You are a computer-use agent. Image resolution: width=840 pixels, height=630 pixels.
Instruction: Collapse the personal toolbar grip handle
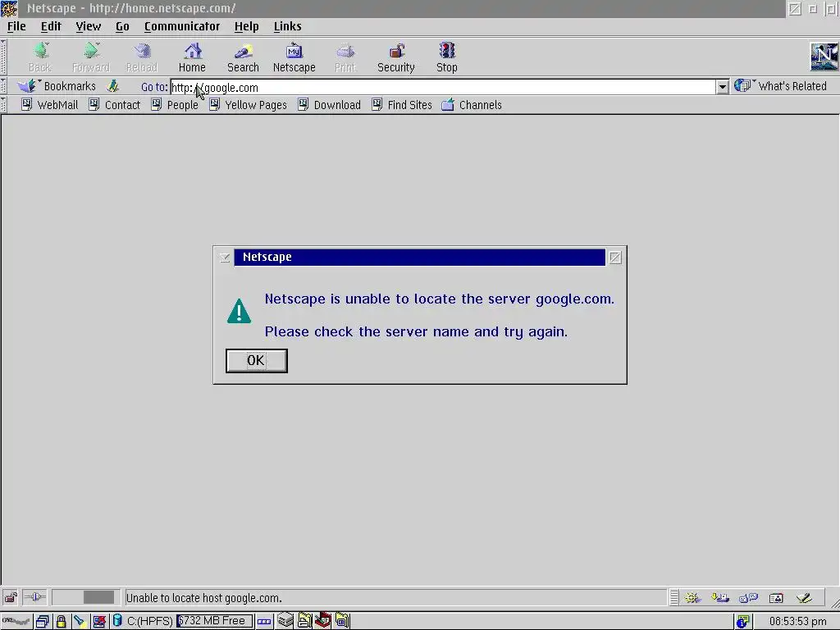point(4,104)
